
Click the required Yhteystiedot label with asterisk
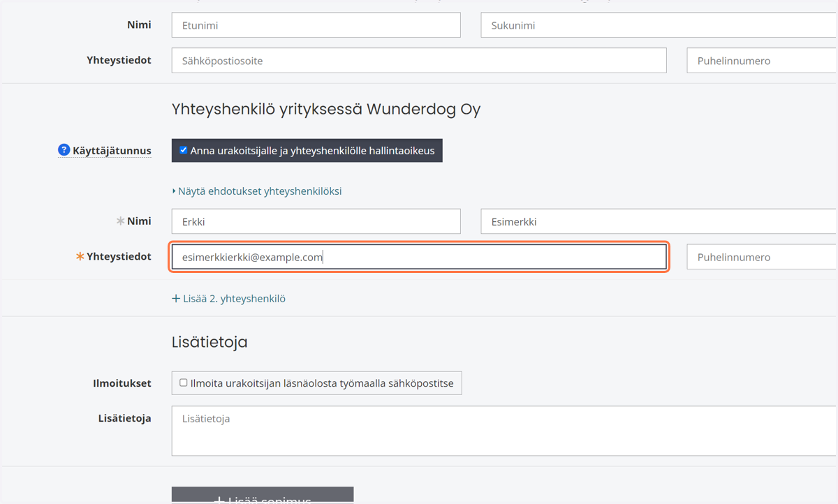tap(114, 257)
